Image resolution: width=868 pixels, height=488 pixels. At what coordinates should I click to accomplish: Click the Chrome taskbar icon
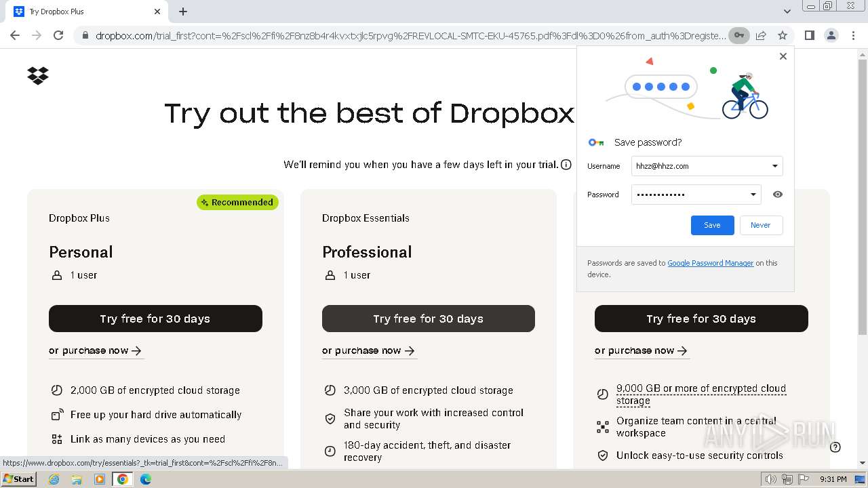tap(123, 479)
